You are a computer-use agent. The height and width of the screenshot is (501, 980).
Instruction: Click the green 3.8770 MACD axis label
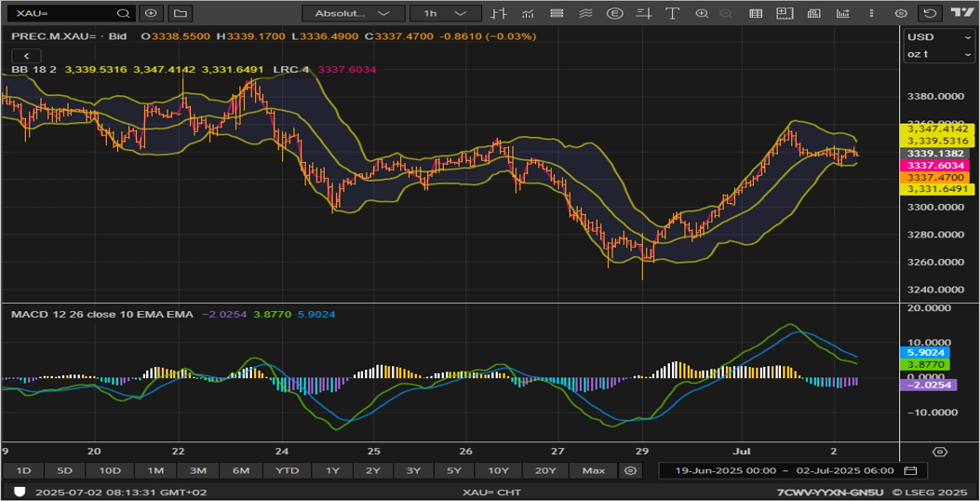coord(925,364)
